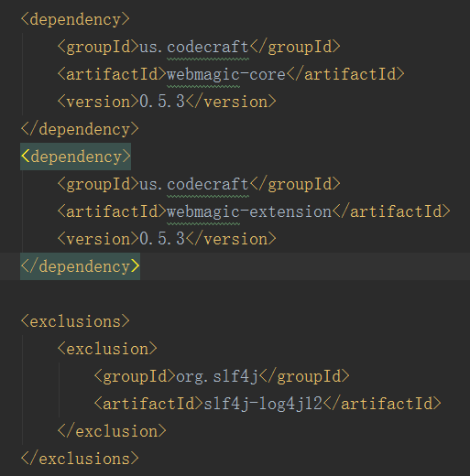Click the closing exclusion tag

[x=112, y=431]
